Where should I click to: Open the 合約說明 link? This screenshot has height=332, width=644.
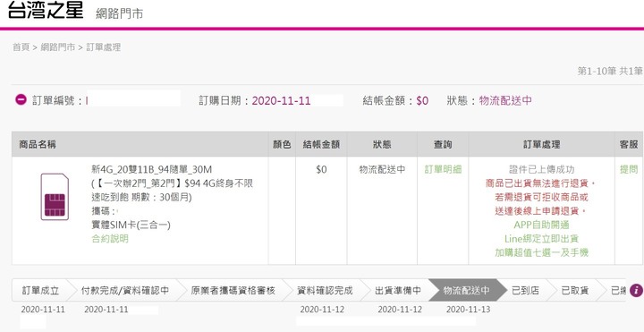click(110, 239)
